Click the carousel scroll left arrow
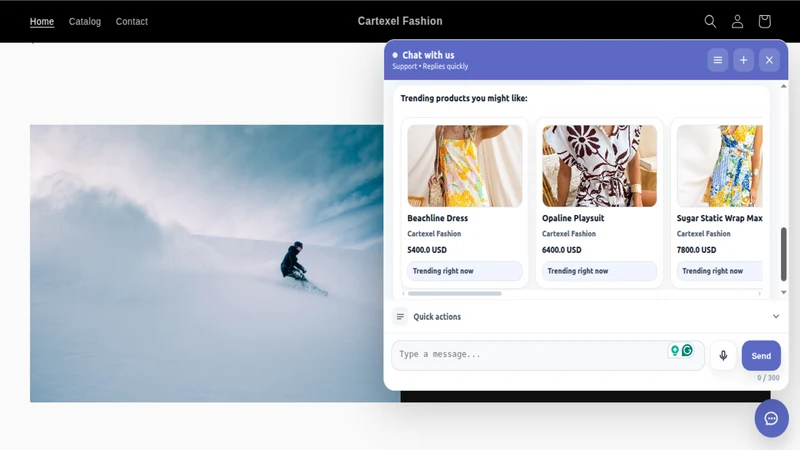This screenshot has height=450, width=800. point(404,294)
